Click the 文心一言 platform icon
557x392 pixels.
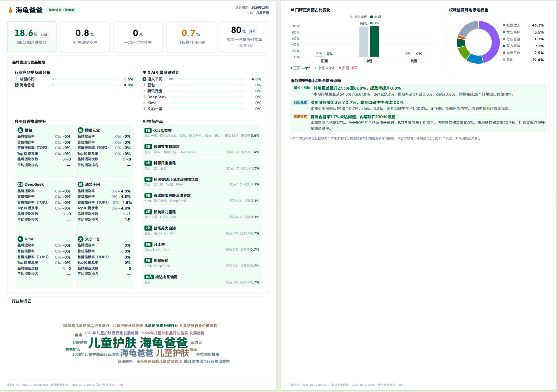(80, 239)
